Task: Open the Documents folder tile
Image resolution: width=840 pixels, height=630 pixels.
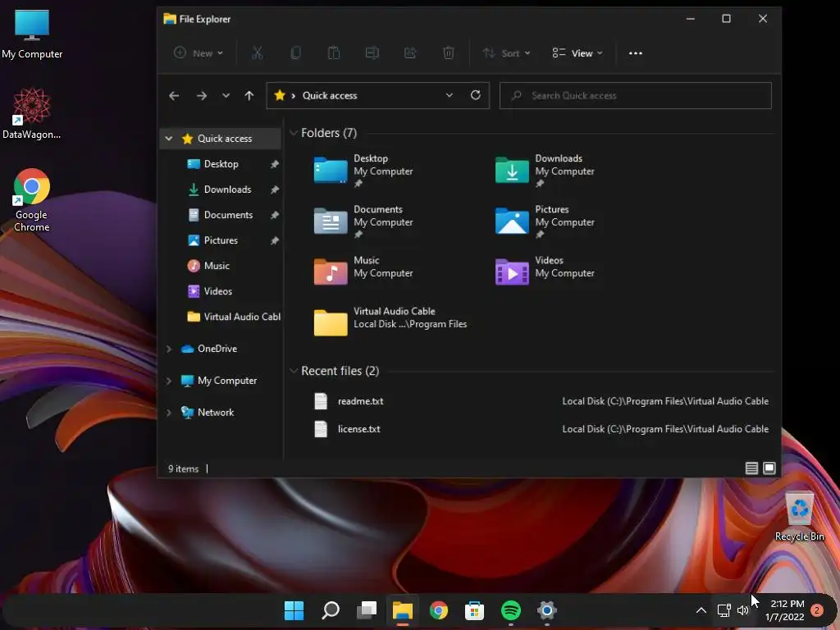Action: tap(364, 221)
